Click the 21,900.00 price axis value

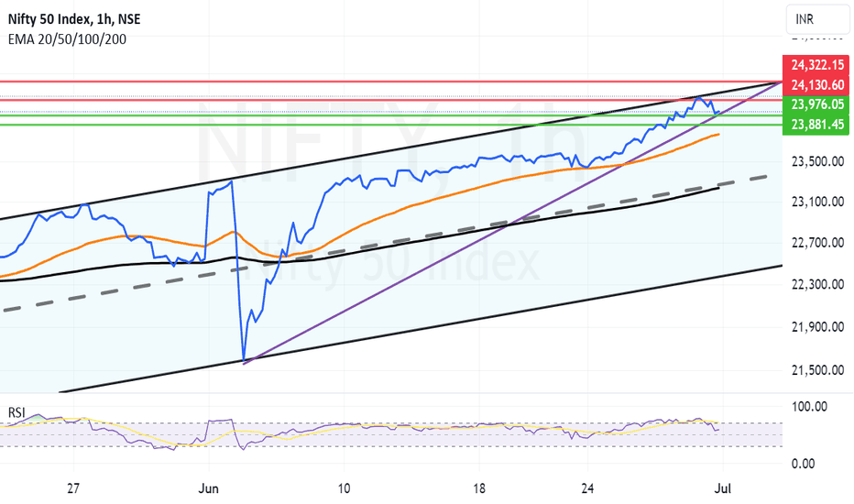coord(817,327)
